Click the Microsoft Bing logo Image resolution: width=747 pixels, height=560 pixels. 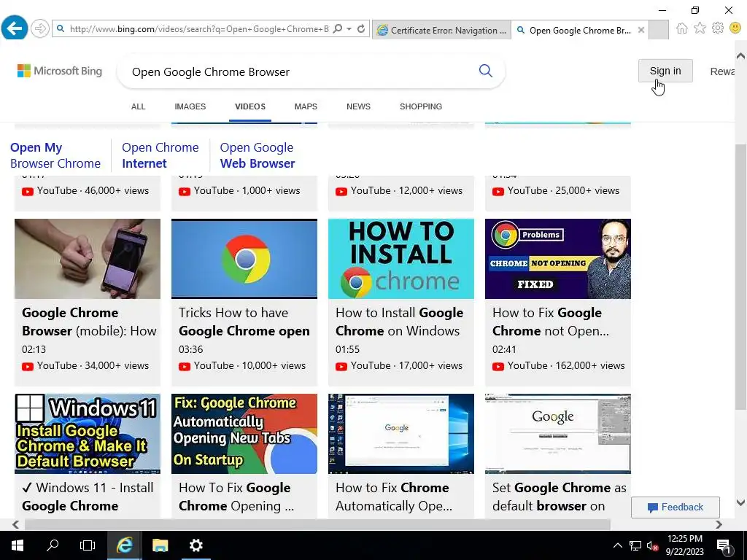pyautogui.click(x=60, y=71)
